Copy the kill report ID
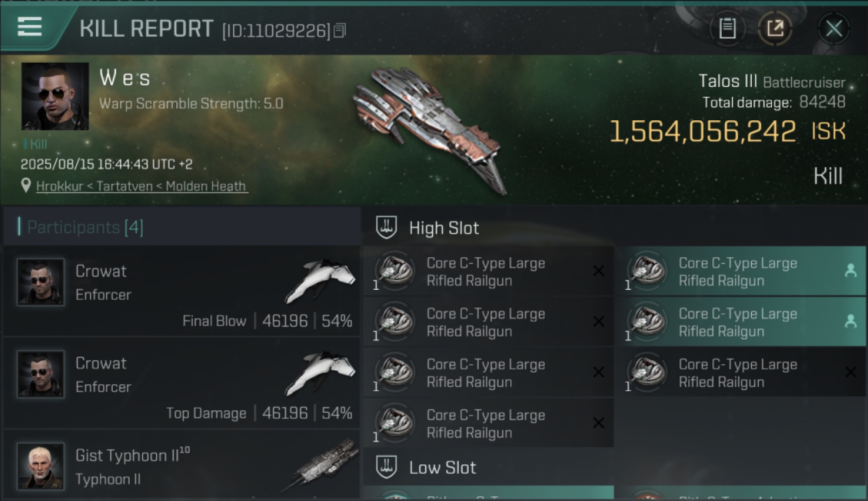The height and width of the screenshot is (501, 868). (340, 31)
